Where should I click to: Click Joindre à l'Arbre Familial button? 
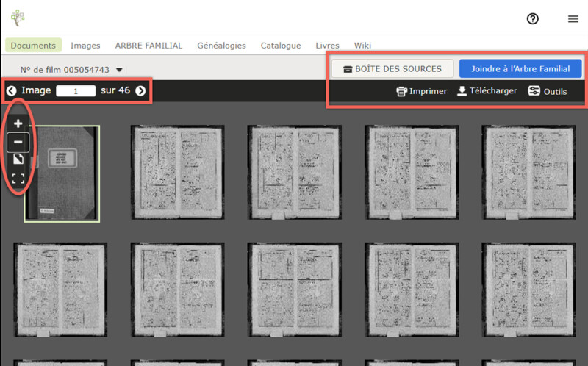point(520,69)
